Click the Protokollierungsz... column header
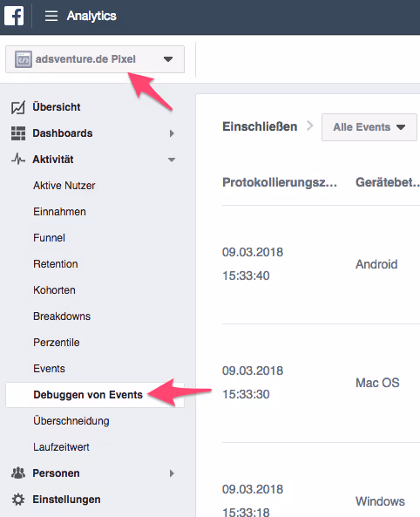 coord(280,182)
